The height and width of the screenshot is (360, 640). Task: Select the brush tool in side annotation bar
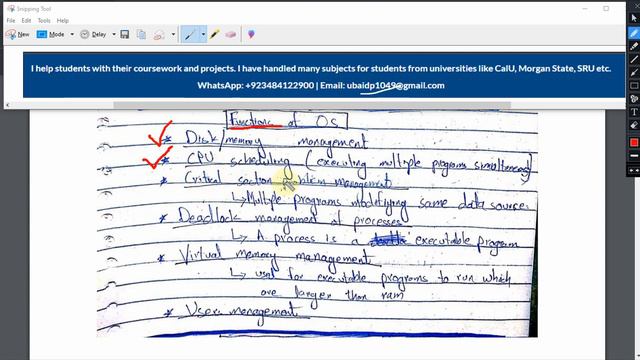coord(634,73)
